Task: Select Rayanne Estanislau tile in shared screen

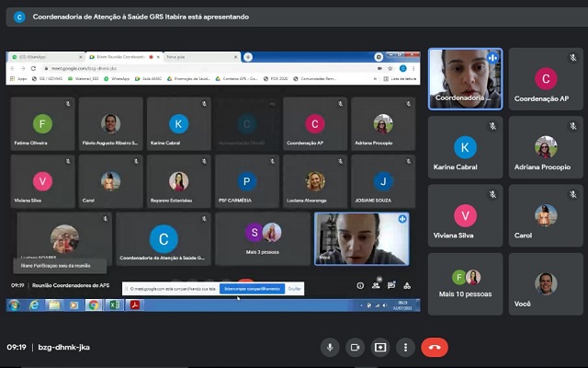Action: point(179,181)
